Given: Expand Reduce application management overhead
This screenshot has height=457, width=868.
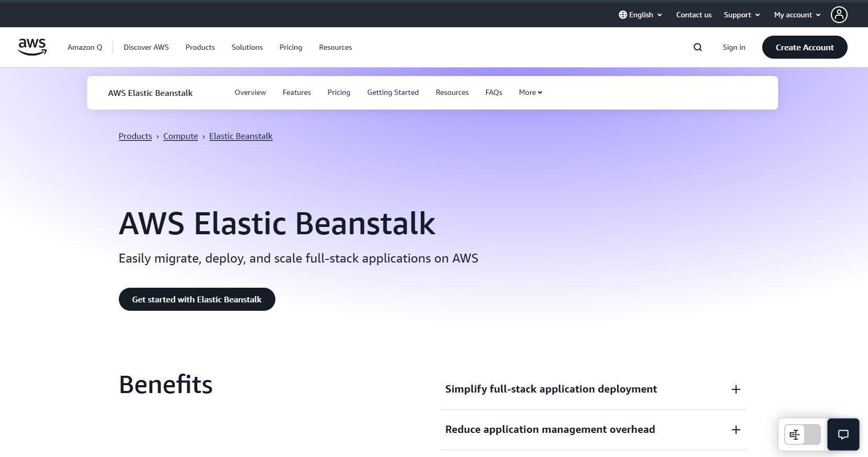Looking at the screenshot, I should pos(593,430).
